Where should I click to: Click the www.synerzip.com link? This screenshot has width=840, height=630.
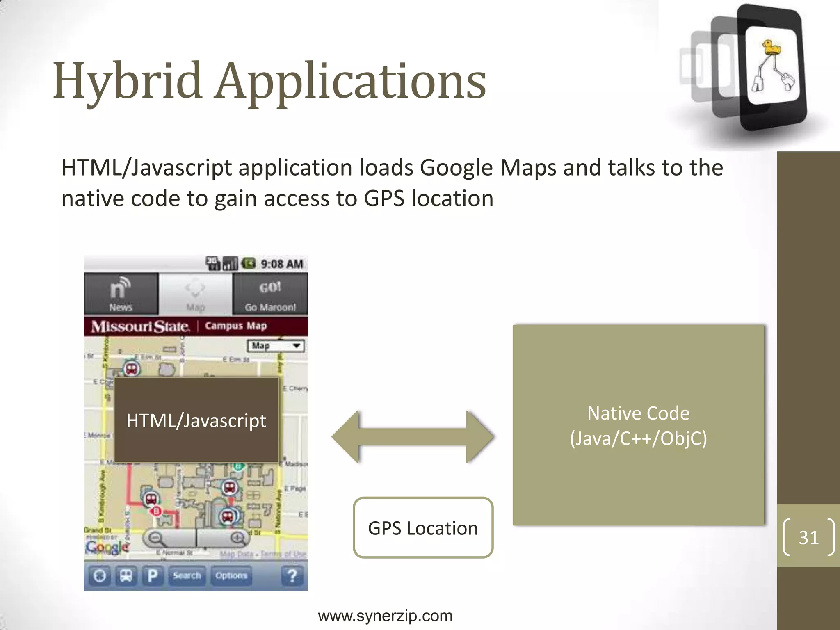pyautogui.click(x=385, y=616)
